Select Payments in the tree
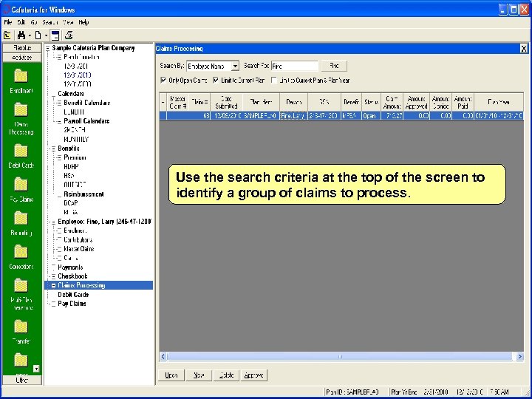The image size is (532, 399). (x=70, y=267)
